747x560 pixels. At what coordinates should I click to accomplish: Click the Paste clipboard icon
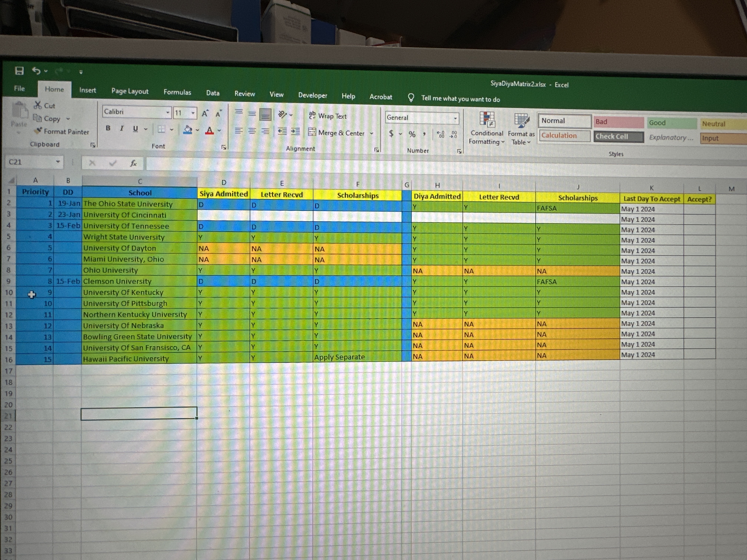coord(20,110)
